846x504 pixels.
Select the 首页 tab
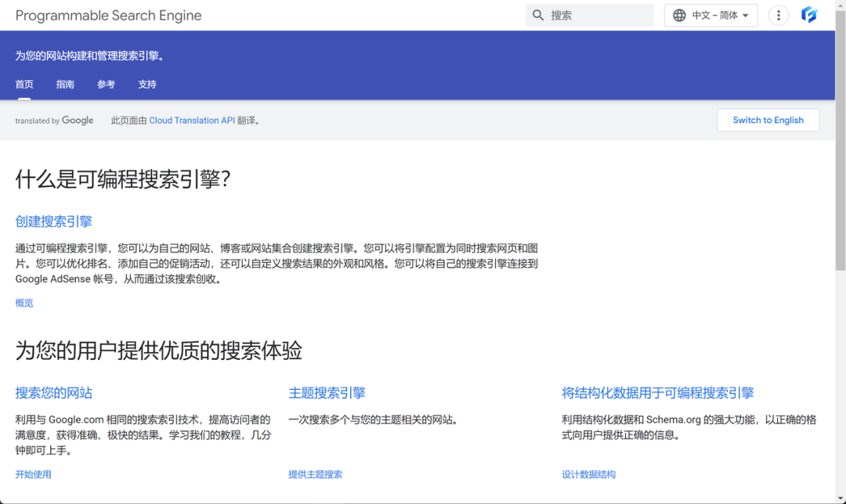(x=24, y=84)
